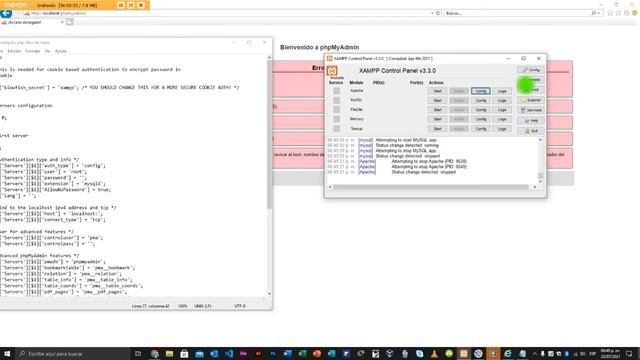Open Task View from the taskbar
Viewport: 640px width, 360px height.
(138, 353)
